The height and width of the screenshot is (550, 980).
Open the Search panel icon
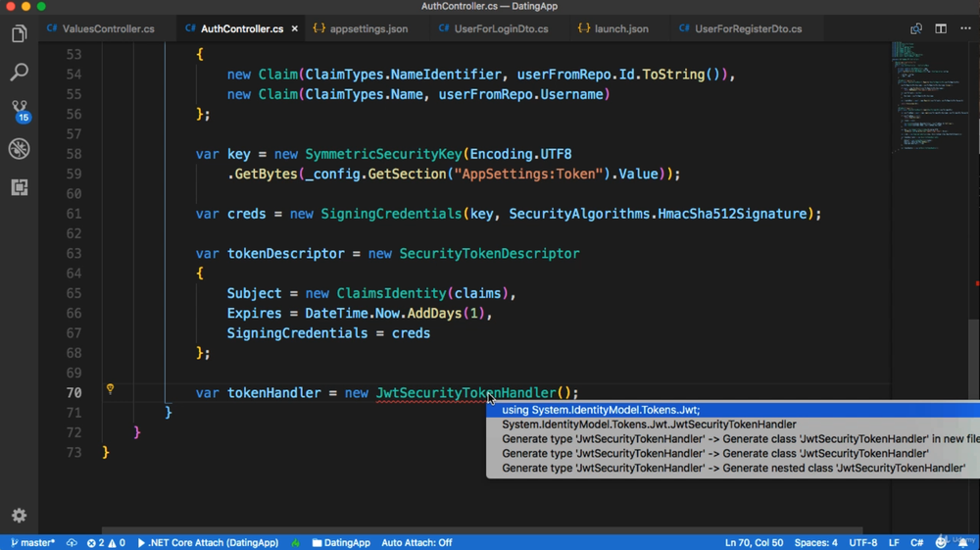tap(20, 72)
